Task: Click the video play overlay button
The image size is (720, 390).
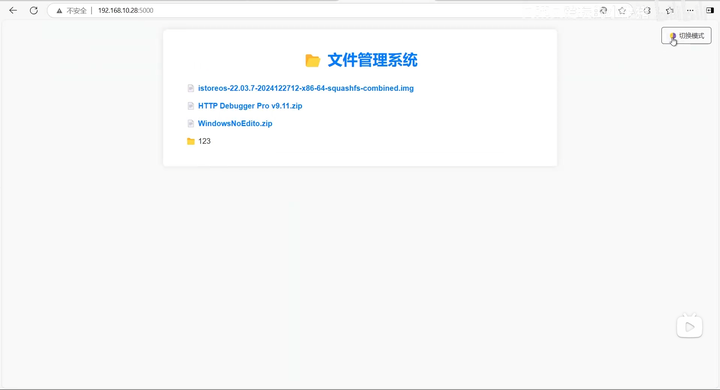Action: coord(689,327)
